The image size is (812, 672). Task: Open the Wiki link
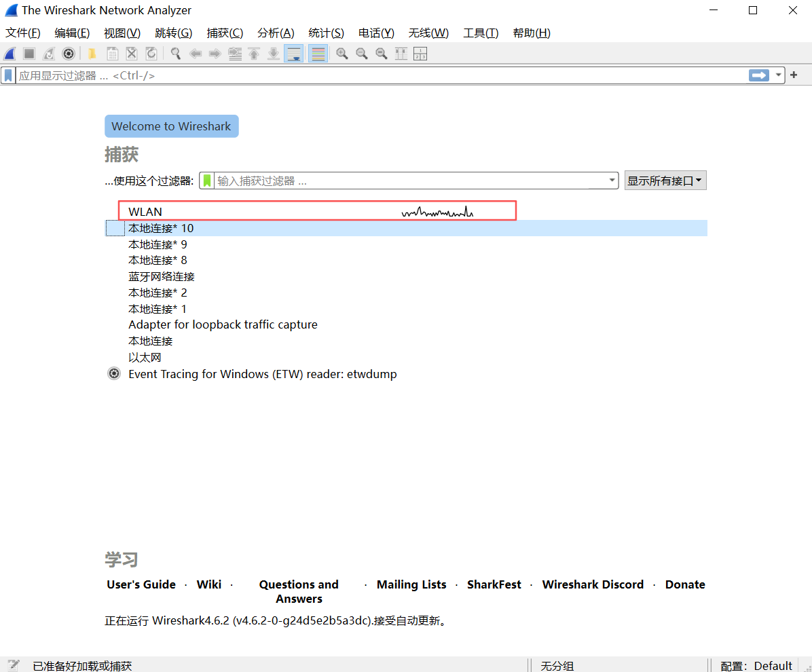[x=208, y=584]
